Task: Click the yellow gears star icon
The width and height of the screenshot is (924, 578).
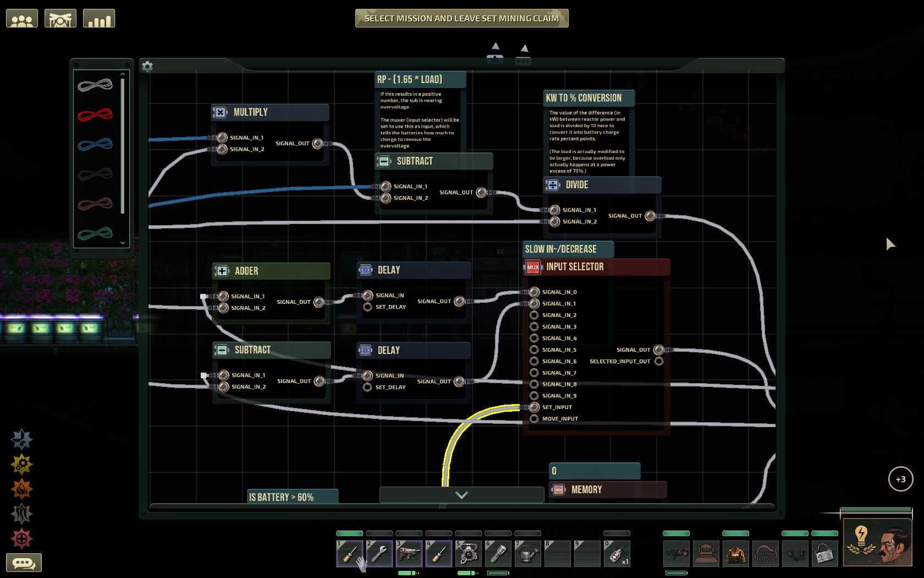Action: 22,464
